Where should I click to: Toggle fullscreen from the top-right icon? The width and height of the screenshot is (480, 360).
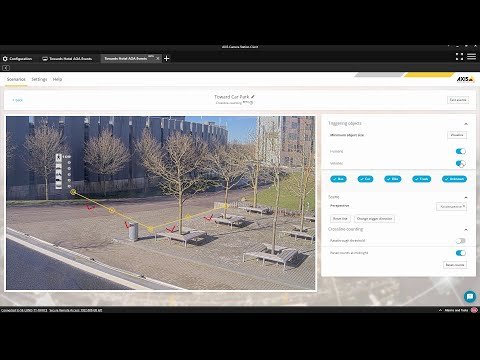coord(459,57)
